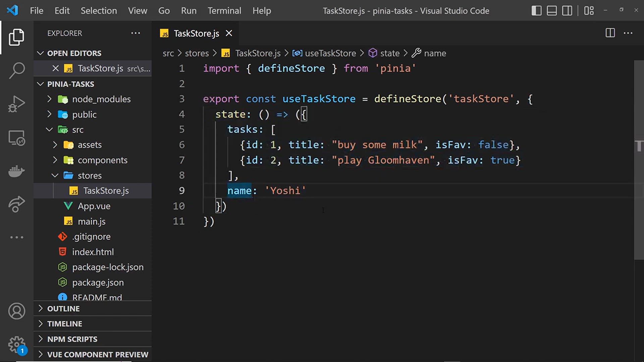
Task: Open the Search view in activity bar
Action: tap(16, 71)
